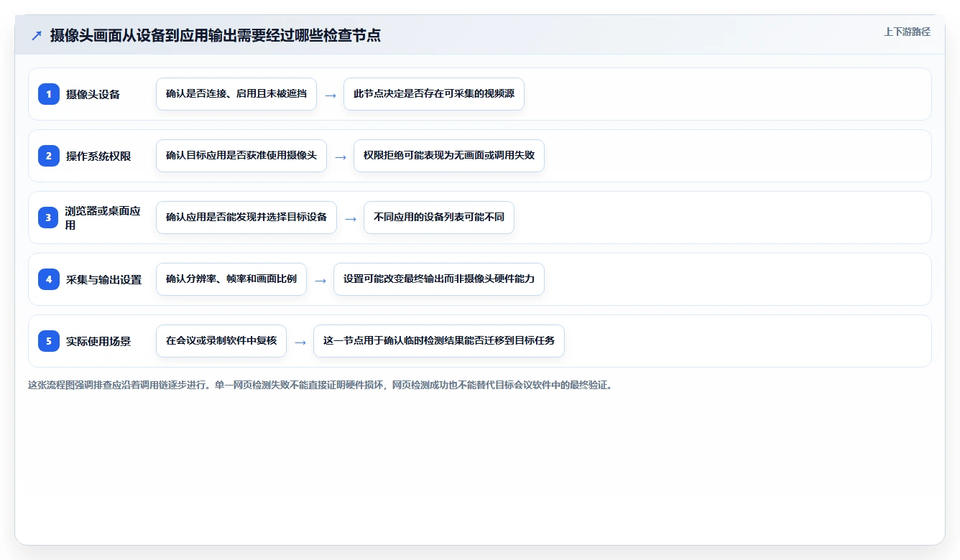This screenshot has height=560, width=960.
Task: Click the arrow in the 浏览器或桌面应用 row
Action: pyautogui.click(x=350, y=218)
